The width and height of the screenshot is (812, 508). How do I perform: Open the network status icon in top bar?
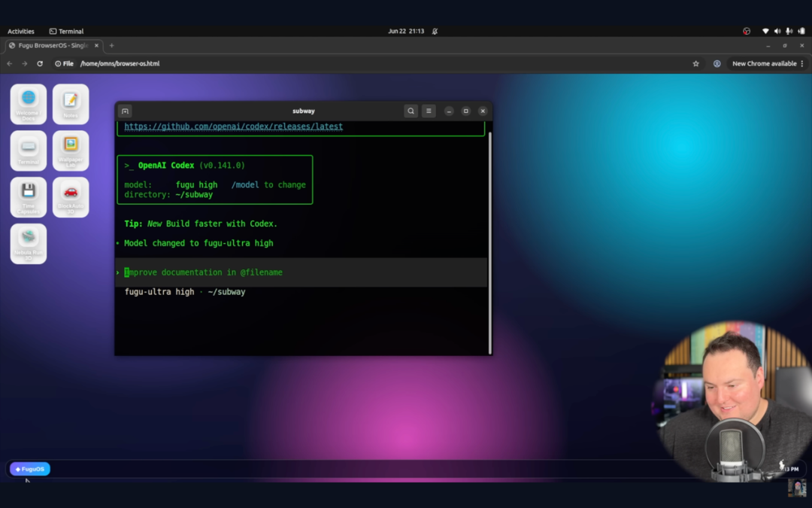pos(765,31)
